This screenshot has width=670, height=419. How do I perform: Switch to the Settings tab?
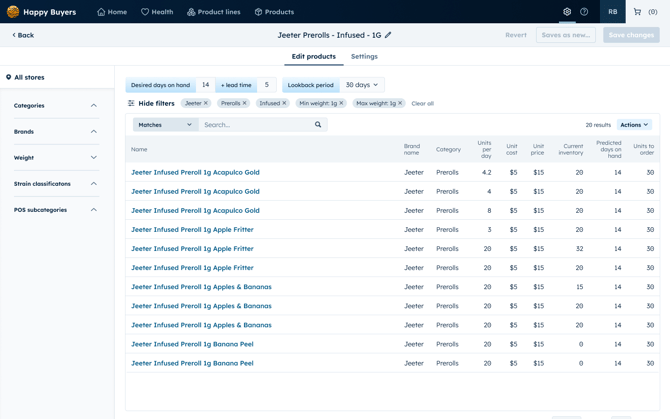(x=364, y=57)
